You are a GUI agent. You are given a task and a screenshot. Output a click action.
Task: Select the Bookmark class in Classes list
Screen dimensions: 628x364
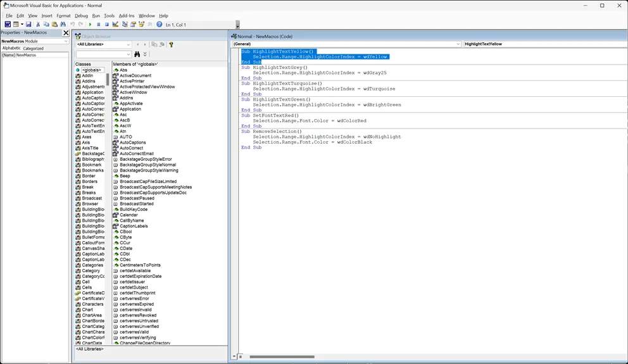pyautogui.click(x=92, y=165)
